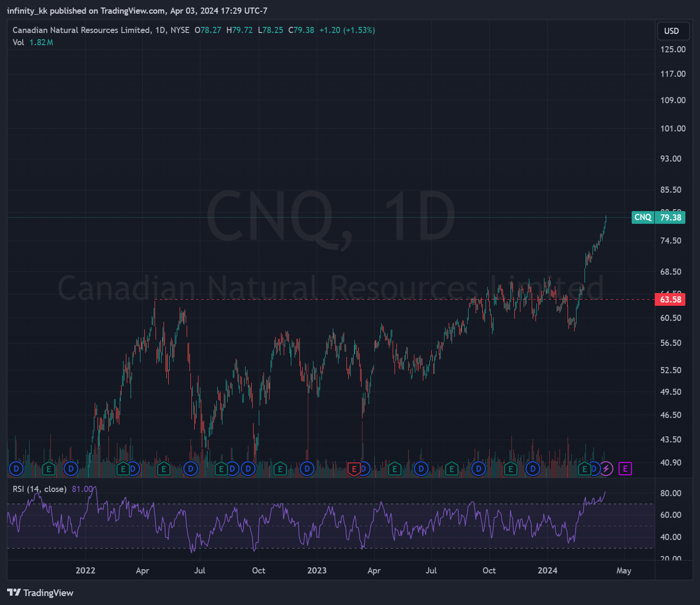Click the 81.00 RSI value readout
Screen dimensions: 700x605
82,489
